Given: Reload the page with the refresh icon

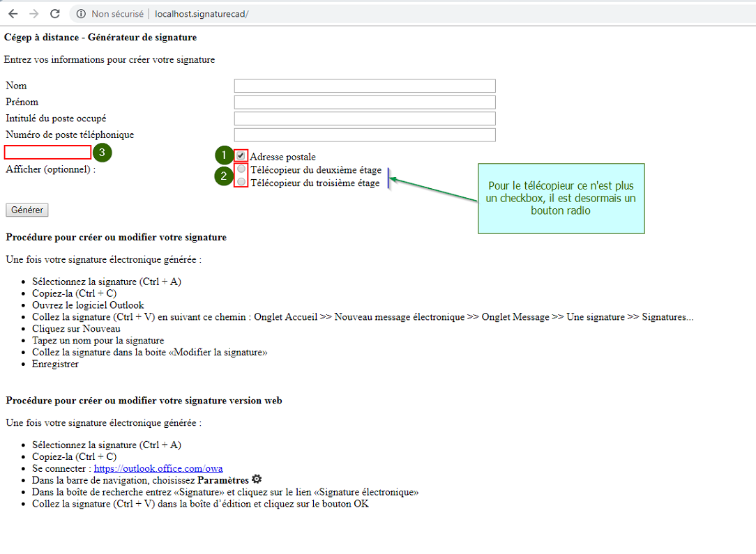Looking at the screenshot, I should [55, 14].
